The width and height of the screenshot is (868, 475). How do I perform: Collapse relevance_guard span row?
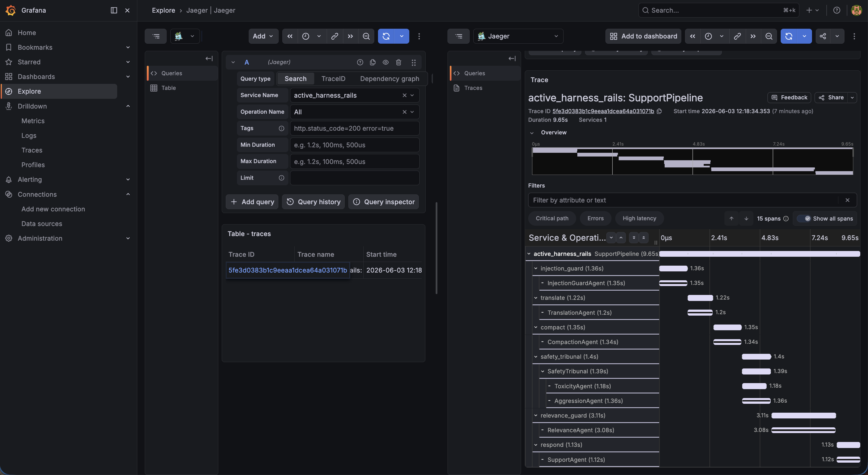pos(536,415)
